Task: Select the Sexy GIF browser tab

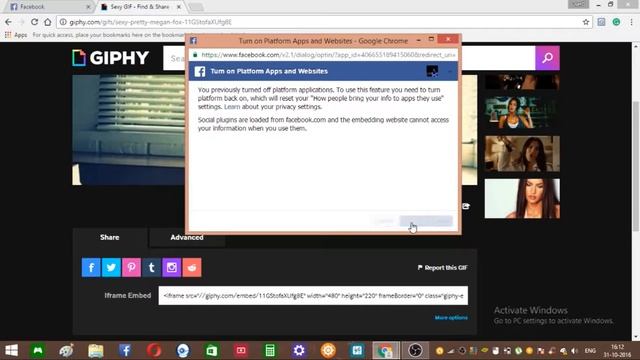Action: click(x=140, y=7)
